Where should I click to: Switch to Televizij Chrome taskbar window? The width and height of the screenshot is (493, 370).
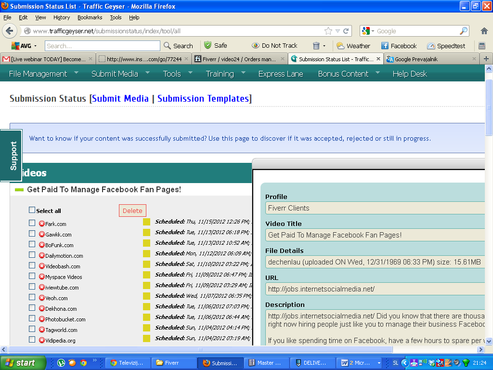coord(128,363)
